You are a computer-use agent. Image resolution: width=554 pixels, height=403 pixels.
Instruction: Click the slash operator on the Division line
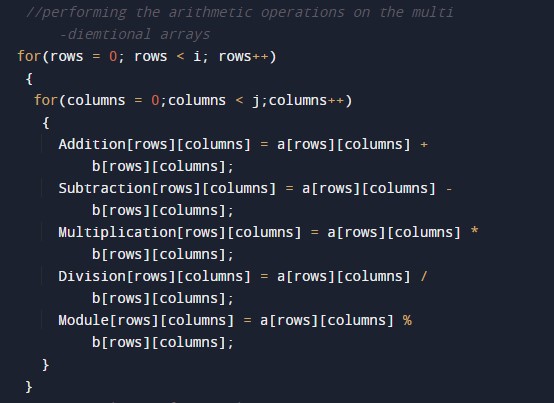pyautogui.click(x=424, y=276)
